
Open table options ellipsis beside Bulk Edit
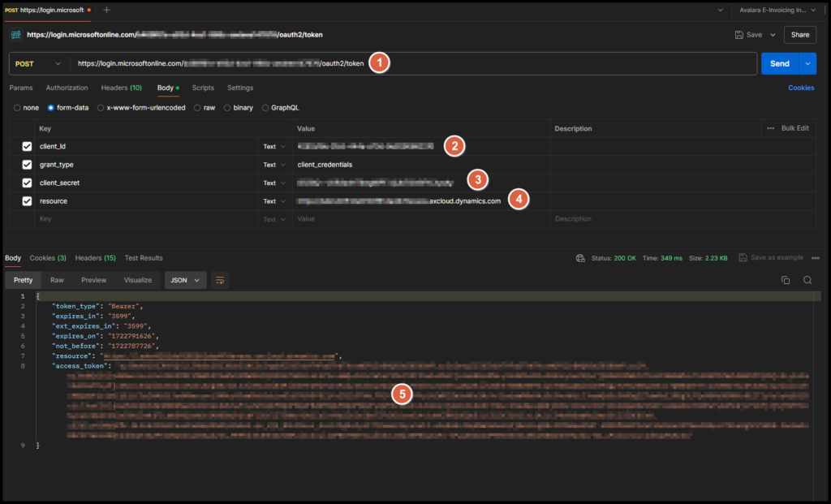pyautogui.click(x=771, y=128)
